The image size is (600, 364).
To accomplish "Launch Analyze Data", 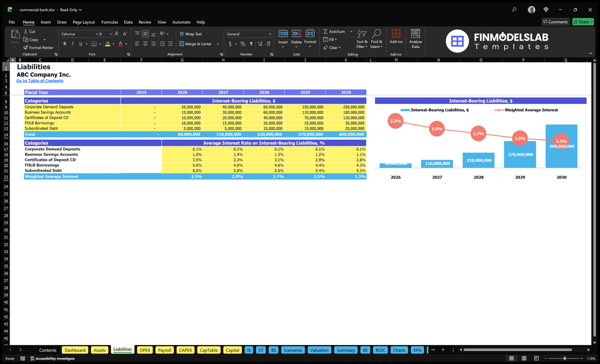I will point(415,38).
